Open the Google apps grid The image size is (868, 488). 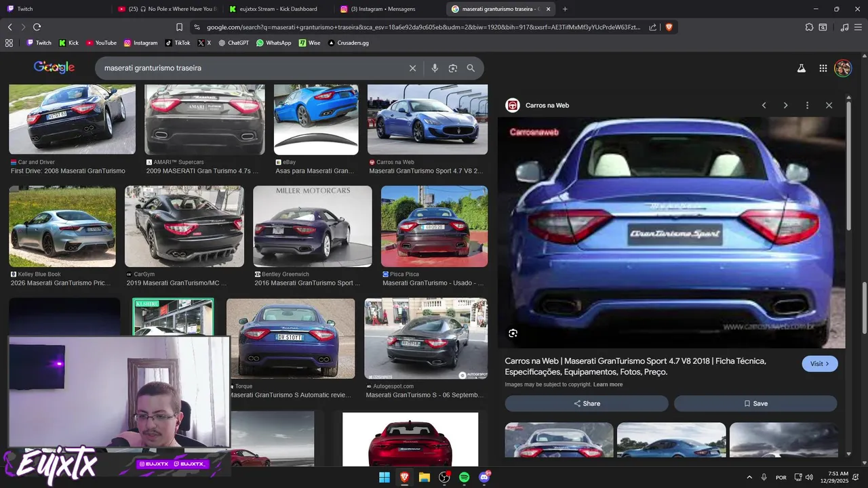click(823, 68)
